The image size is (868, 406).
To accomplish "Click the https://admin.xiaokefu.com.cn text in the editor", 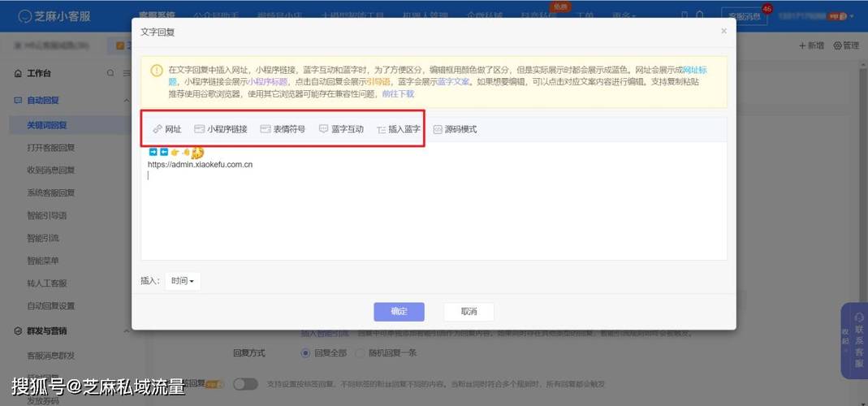I will click(201, 165).
